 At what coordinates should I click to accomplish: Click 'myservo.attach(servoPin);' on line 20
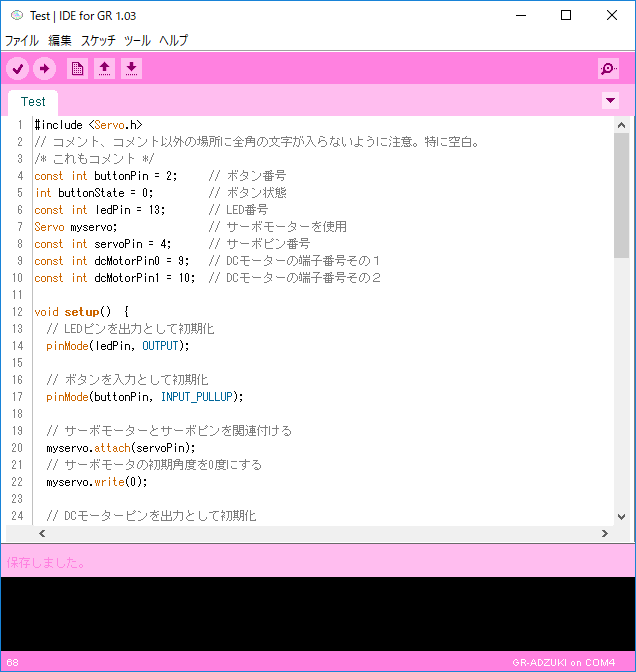click(120, 448)
